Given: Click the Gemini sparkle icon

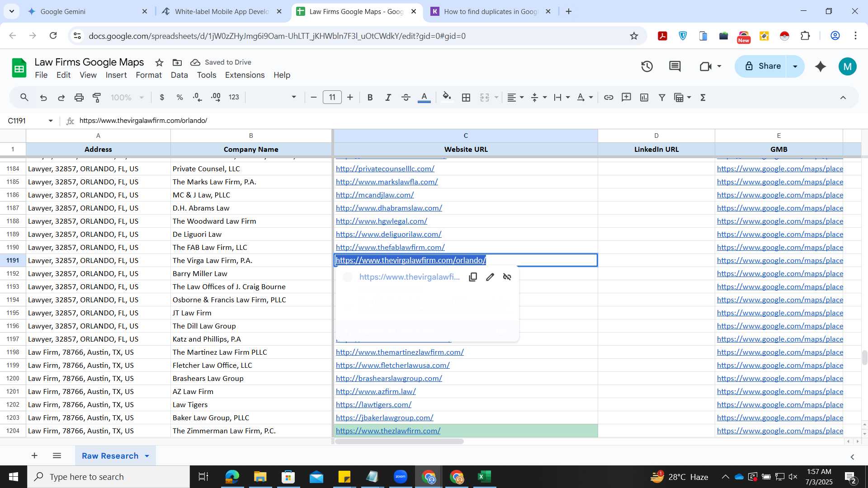Looking at the screenshot, I should (821, 66).
